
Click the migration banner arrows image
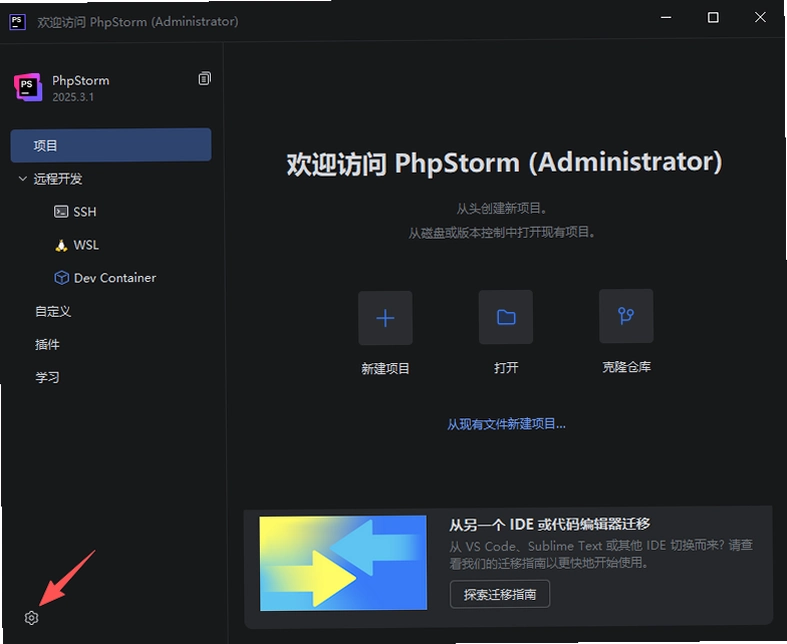click(343, 563)
